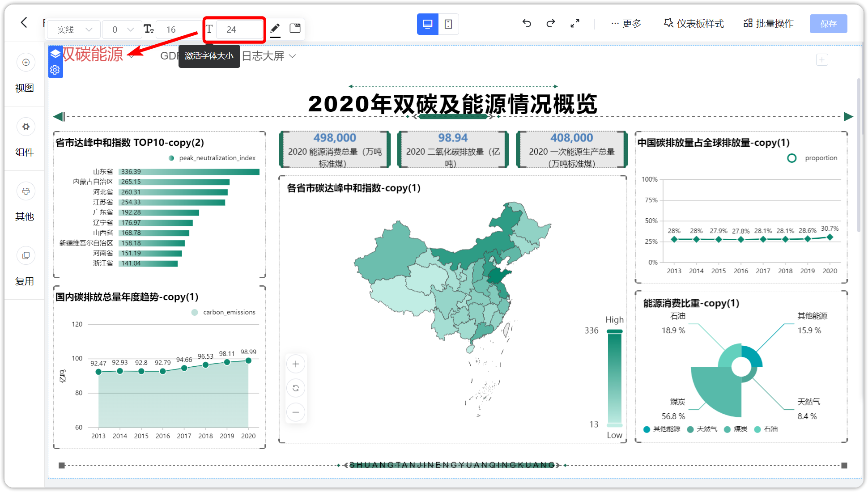Screen dimensions: 868x492
Task: Select 中国碳排放量占全球排放量-copy(1) chart title
Action: click(714, 143)
